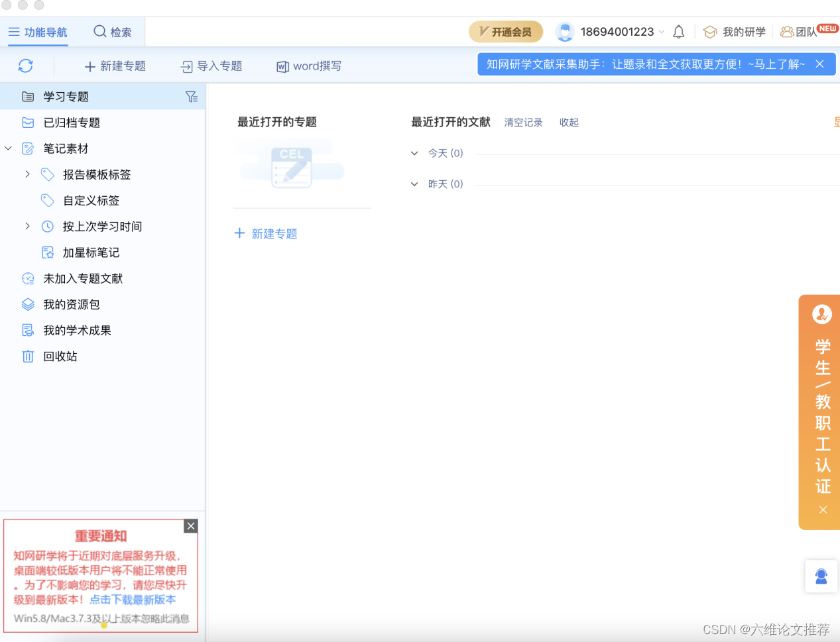Click the refresh sync icon
Viewport: 840px width, 642px height.
pyautogui.click(x=25, y=66)
